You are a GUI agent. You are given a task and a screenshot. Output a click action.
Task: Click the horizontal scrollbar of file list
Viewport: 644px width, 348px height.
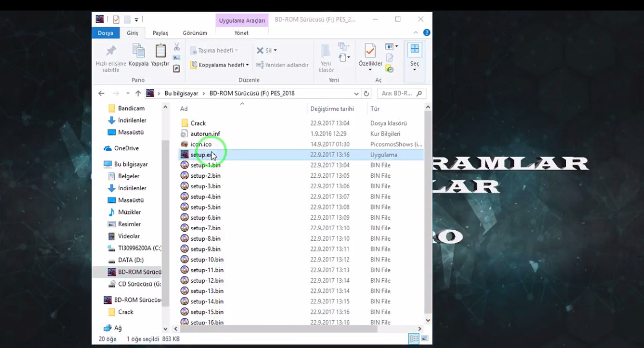point(278,329)
